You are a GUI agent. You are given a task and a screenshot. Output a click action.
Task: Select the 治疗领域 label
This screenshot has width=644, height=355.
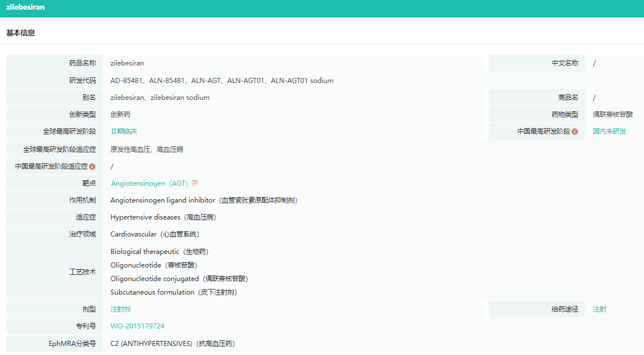pyautogui.click(x=82, y=234)
